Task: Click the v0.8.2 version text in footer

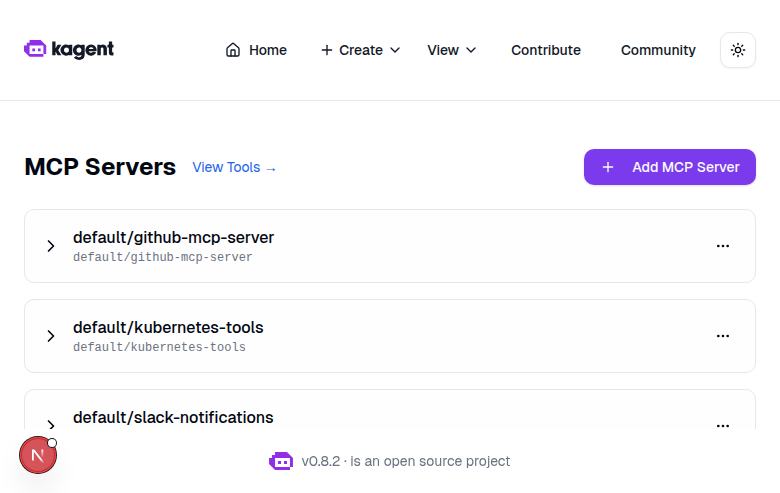Action: point(321,462)
